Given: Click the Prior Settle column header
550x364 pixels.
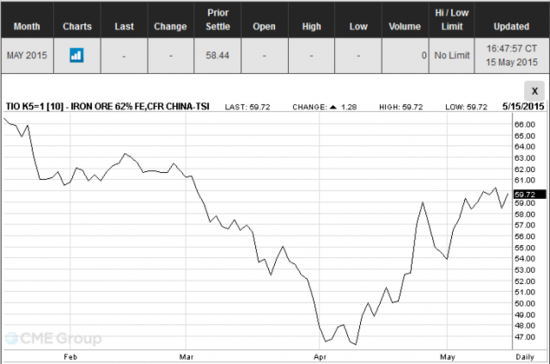Looking at the screenshot, I should click(x=218, y=20).
